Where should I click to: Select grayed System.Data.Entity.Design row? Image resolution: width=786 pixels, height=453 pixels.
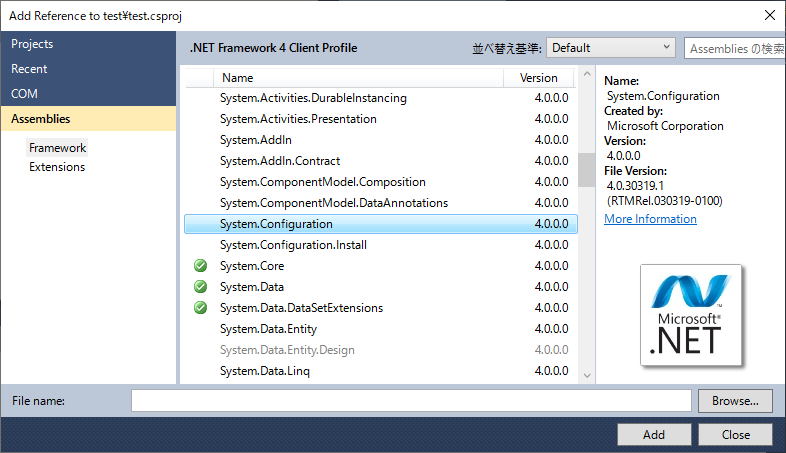point(381,350)
